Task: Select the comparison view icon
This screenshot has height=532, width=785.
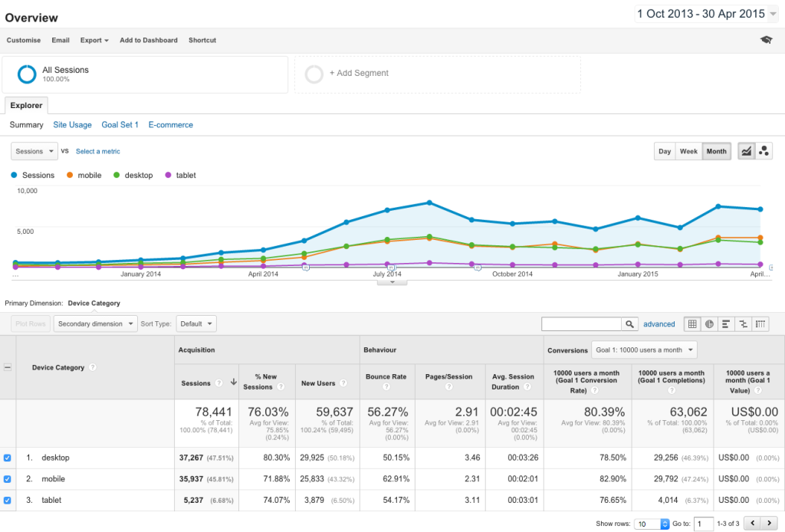Action: point(743,324)
